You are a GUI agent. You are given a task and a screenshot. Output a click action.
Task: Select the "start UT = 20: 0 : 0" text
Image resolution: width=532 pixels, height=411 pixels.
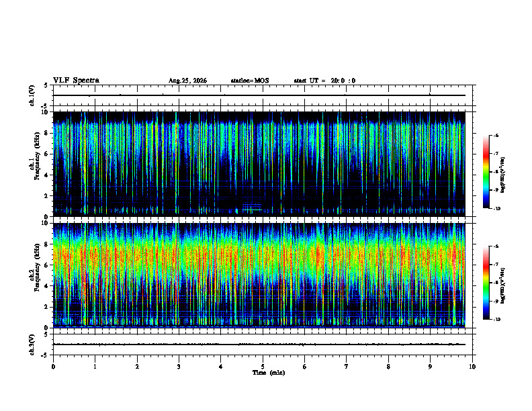pyautogui.click(x=324, y=81)
